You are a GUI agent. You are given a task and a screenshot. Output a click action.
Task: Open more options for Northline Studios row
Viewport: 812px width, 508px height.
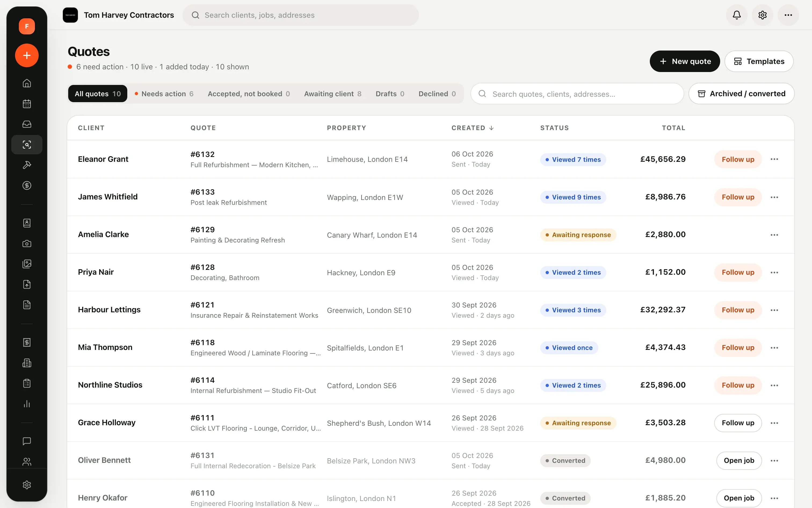(774, 385)
